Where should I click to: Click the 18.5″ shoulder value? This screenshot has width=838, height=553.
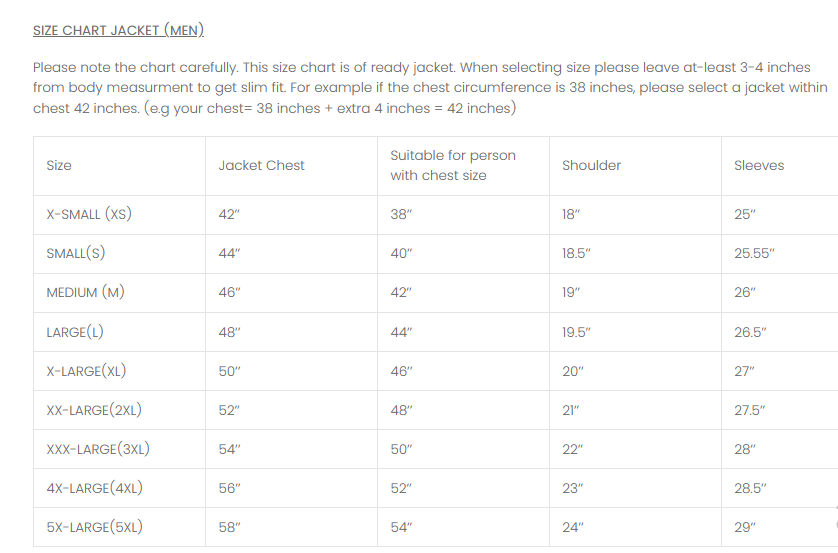click(576, 253)
